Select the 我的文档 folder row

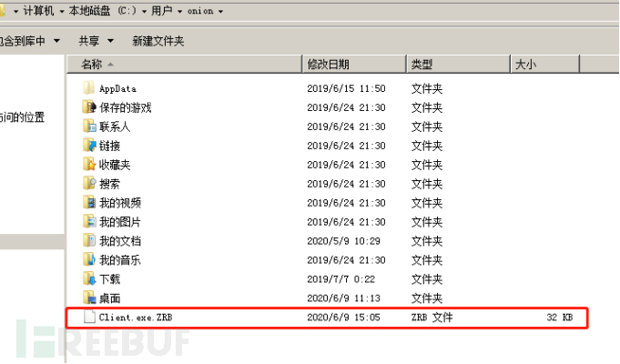pos(119,241)
